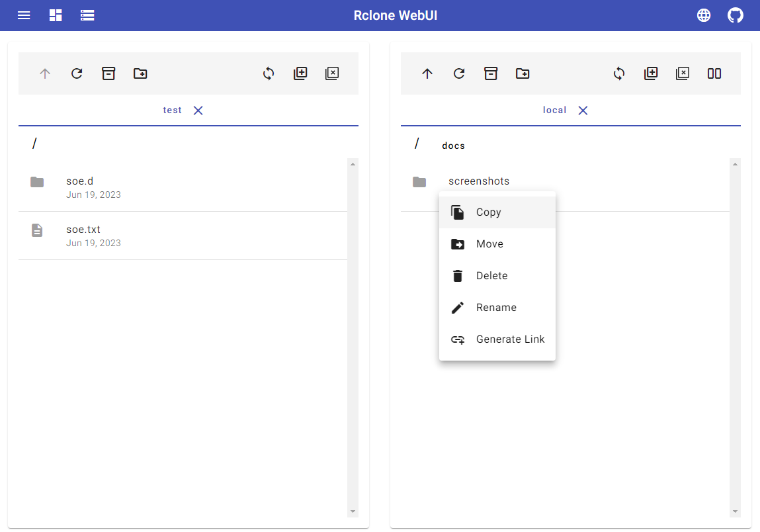Close tab icon in test pane toolbar
The width and height of the screenshot is (760, 532).
[332, 73]
